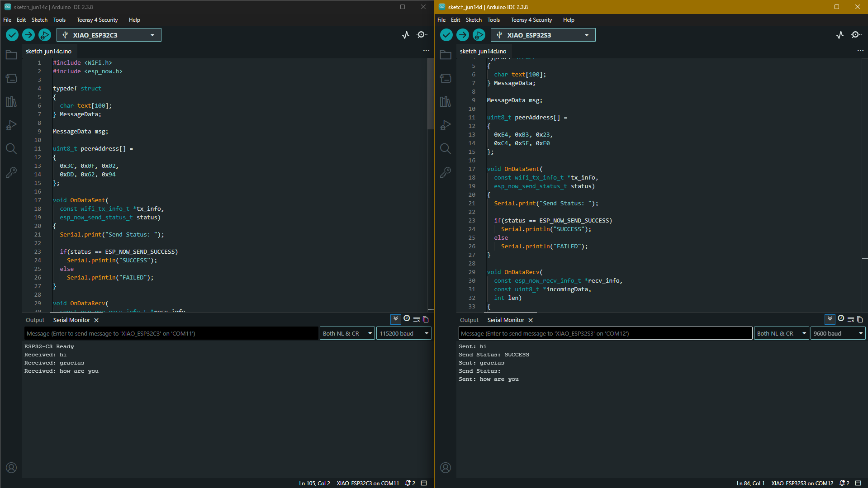Viewport: 868px width, 488px height.
Task: Open Serial Plotter in the sketch_jun14d window
Action: pyautogui.click(x=840, y=35)
